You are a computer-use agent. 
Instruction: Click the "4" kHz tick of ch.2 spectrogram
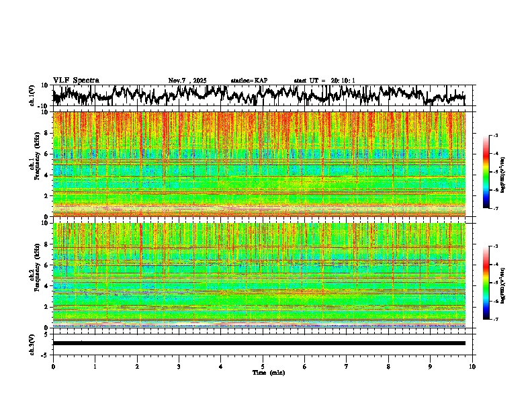click(46, 286)
